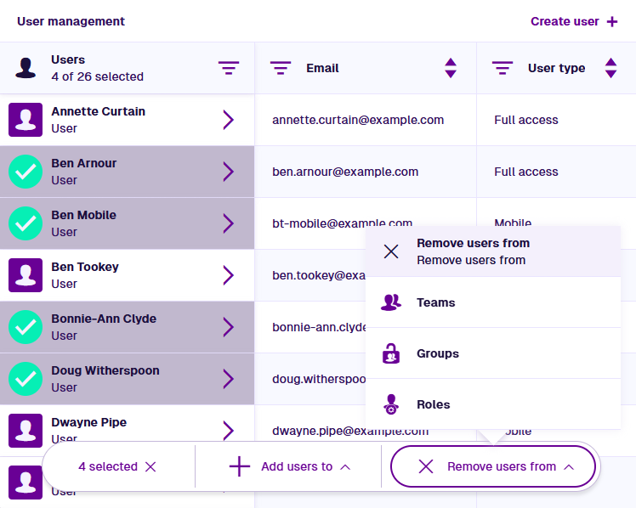The width and height of the screenshot is (636, 508).
Task: Choose Roles from the remove menu
Action: 434,405
